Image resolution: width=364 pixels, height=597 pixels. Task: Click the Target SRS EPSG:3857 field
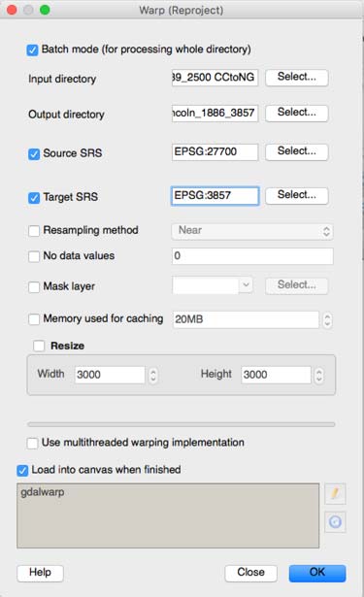pyautogui.click(x=215, y=196)
